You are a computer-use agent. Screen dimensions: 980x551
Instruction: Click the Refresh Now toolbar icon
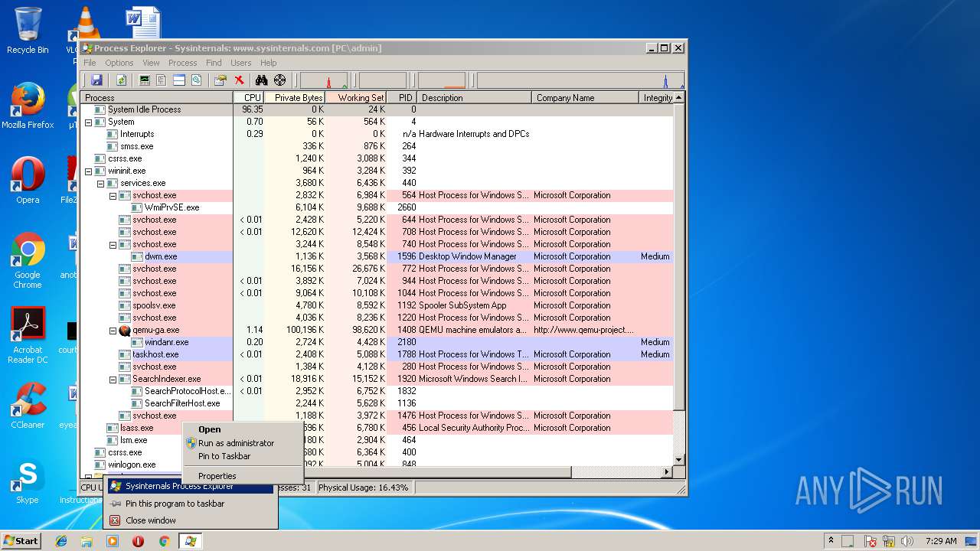[x=121, y=80]
